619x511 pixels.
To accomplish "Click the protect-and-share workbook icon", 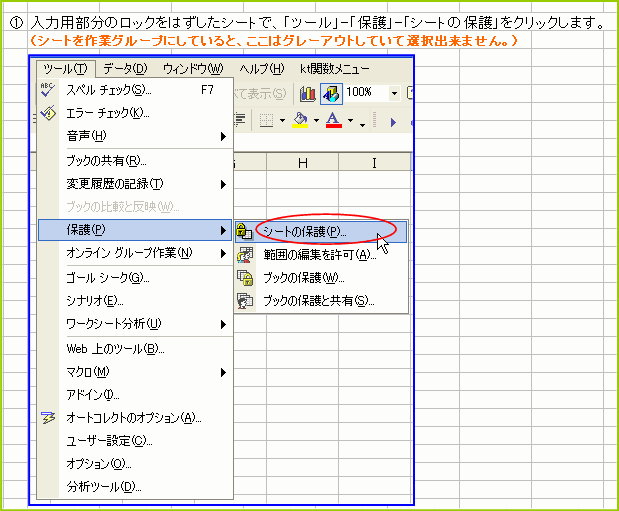I will coord(245,301).
